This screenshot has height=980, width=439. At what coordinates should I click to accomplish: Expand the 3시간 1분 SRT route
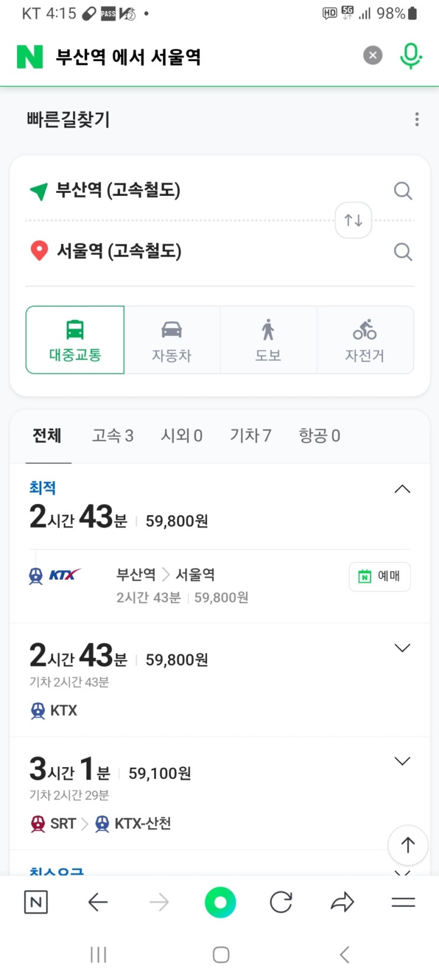coord(402,761)
